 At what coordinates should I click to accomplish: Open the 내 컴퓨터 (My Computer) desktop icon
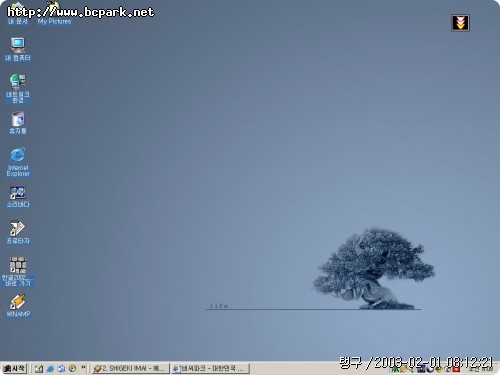[x=18, y=49]
